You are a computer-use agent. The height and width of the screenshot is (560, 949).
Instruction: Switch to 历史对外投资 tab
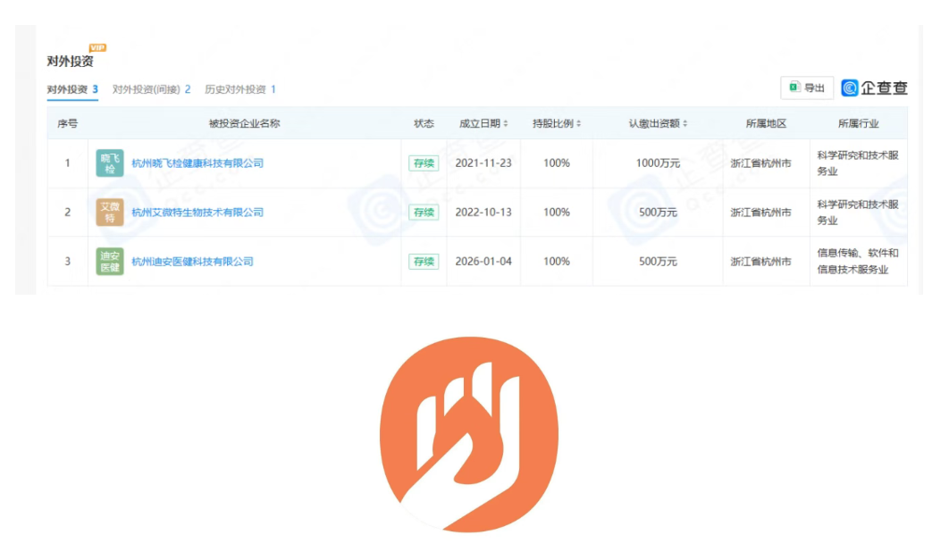pyautogui.click(x=239, y=89)
